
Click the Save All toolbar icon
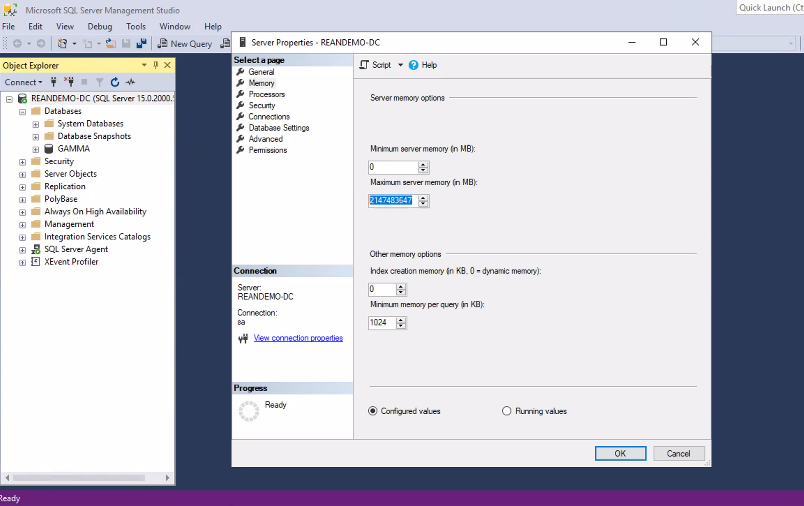pos(141,44)
